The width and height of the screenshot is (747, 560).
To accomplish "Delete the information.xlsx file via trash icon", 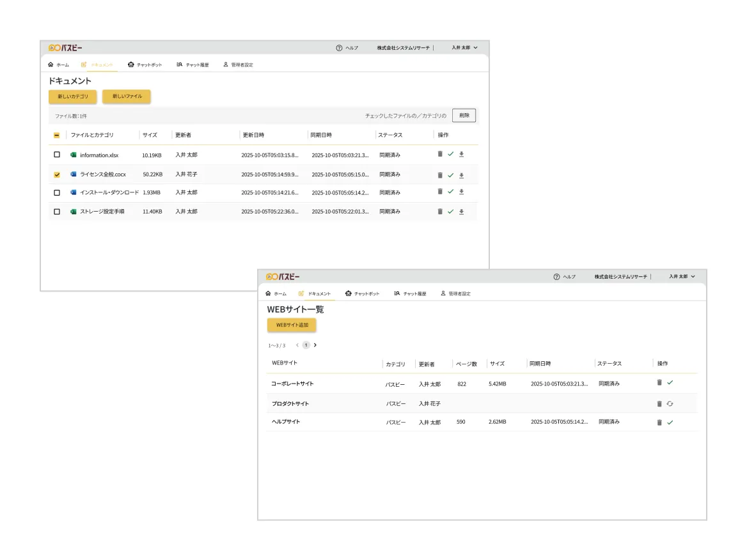I will [440, 154].
